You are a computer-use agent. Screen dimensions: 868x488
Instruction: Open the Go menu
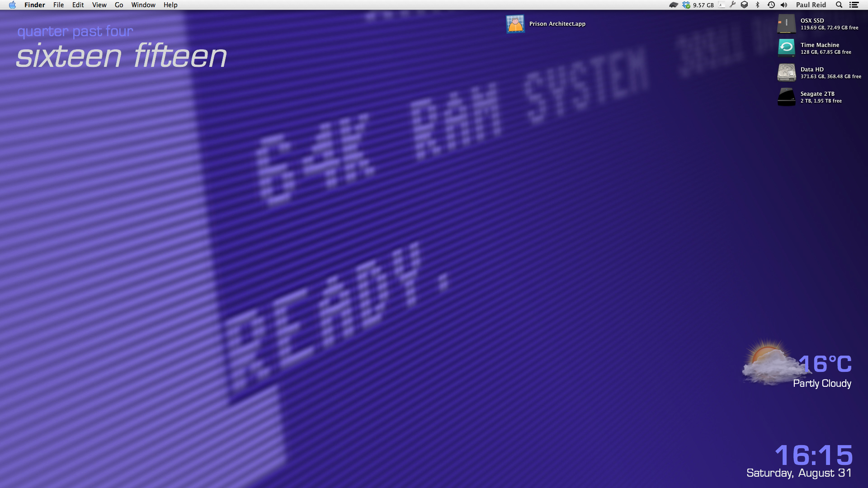click(x=119, y=5)
